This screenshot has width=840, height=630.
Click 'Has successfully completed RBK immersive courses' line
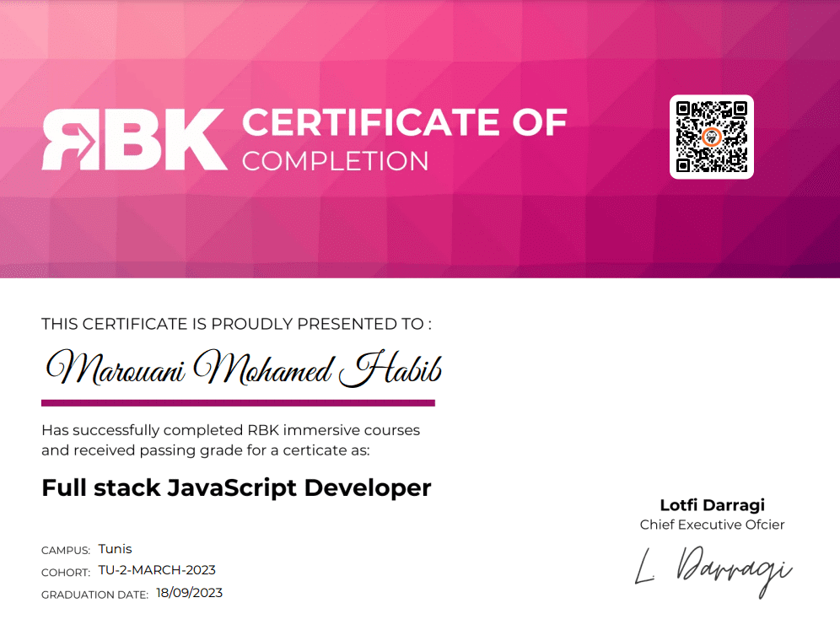click(x=231, y=430)
